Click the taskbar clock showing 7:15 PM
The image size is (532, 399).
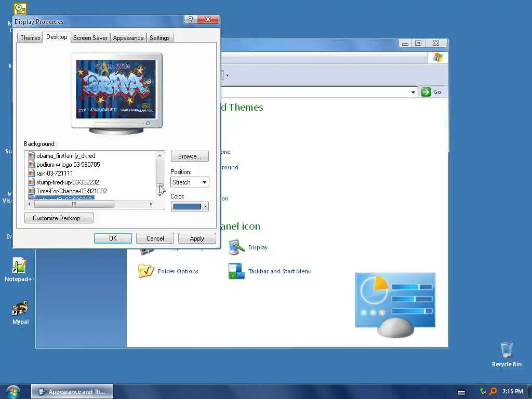tap(513, 391)
